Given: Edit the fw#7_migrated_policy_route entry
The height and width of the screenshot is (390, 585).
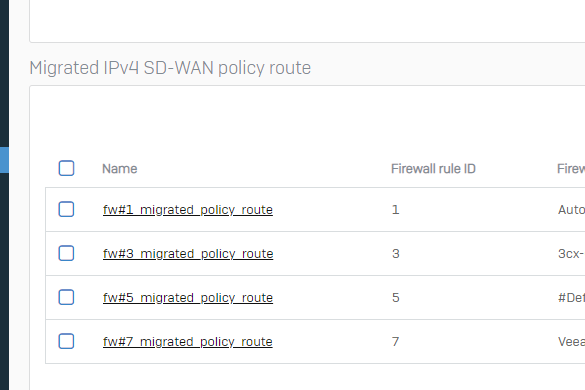Looking at the screenshot, I should click(x=188, y=342).
